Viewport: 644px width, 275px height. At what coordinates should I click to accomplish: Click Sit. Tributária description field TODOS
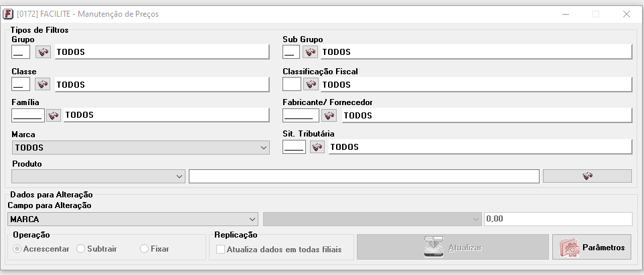point(480,147)
